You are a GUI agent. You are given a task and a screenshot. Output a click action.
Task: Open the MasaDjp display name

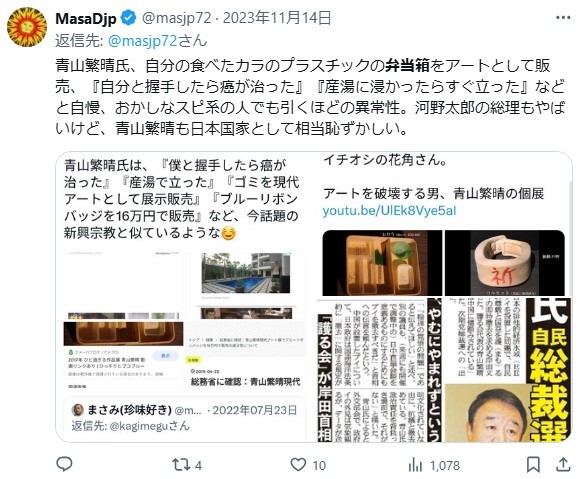click(86, 18)
